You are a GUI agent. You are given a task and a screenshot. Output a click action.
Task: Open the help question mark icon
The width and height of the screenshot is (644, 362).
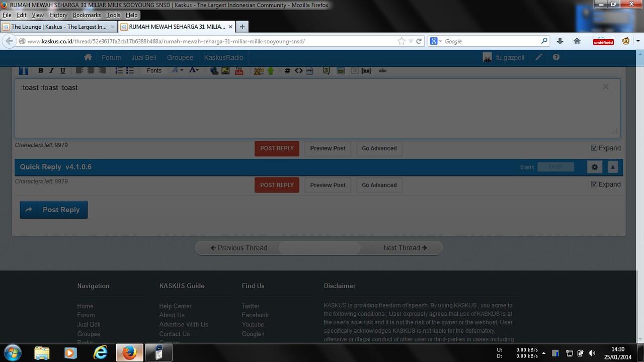(x=556, y=57)
